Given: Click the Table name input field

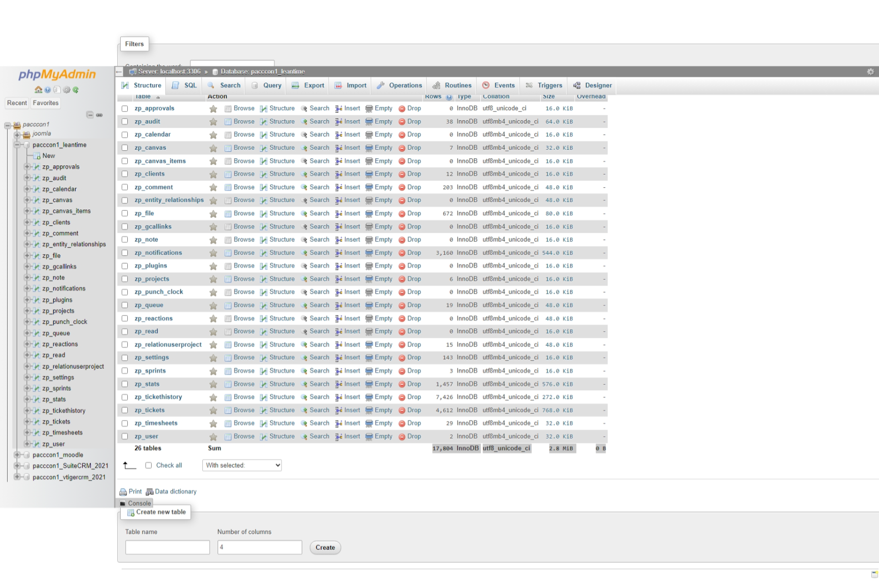Looking at the screenshot, I should click(167, 547).
